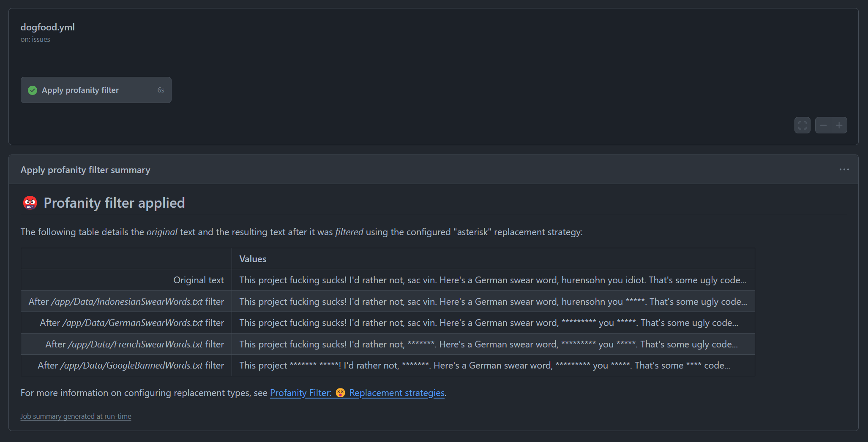868x442 pixels.
Task: Select the Original text row label
Action: (199, 280)
